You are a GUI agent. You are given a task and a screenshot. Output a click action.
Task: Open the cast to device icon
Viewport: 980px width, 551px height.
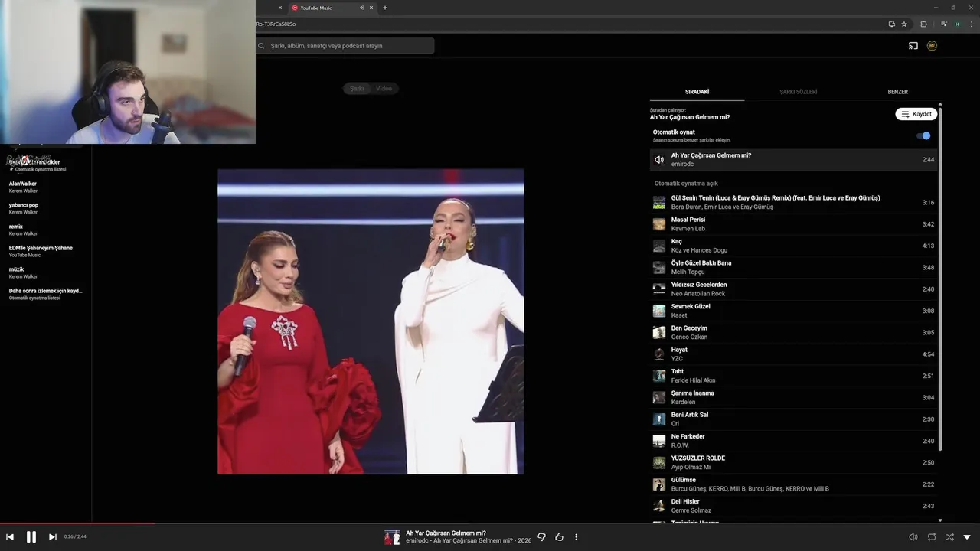(x=913, y=46)
